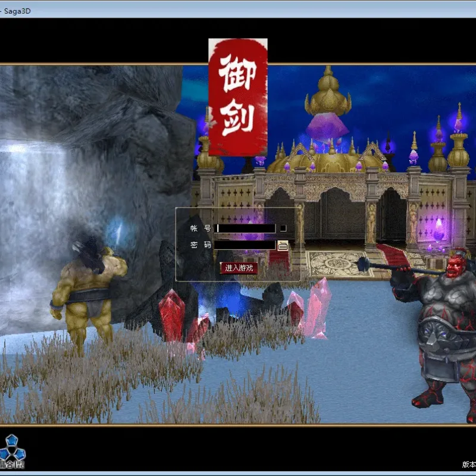476x476 pixels.
Task: Click the 进入游戏 login button
Action: coord(239,268)
